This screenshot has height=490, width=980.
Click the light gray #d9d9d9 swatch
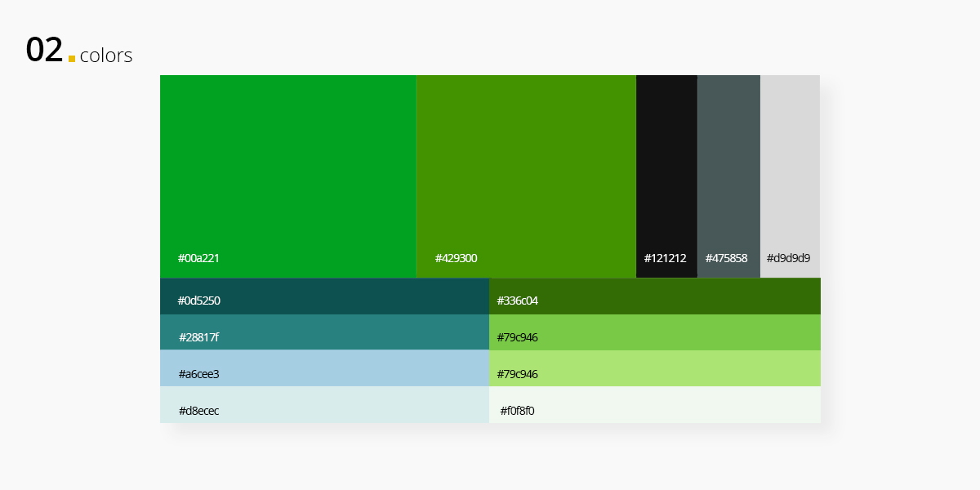point(790,163)
